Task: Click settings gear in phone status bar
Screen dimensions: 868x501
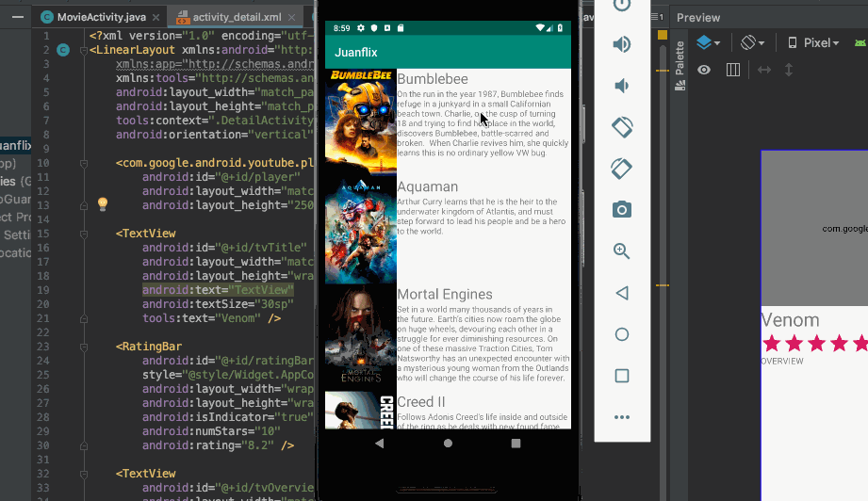Action: tap(361, 28)
